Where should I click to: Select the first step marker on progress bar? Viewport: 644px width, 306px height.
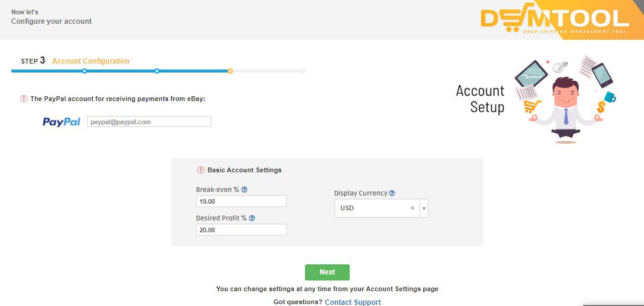pyautogui.click(x=84, y=71)
